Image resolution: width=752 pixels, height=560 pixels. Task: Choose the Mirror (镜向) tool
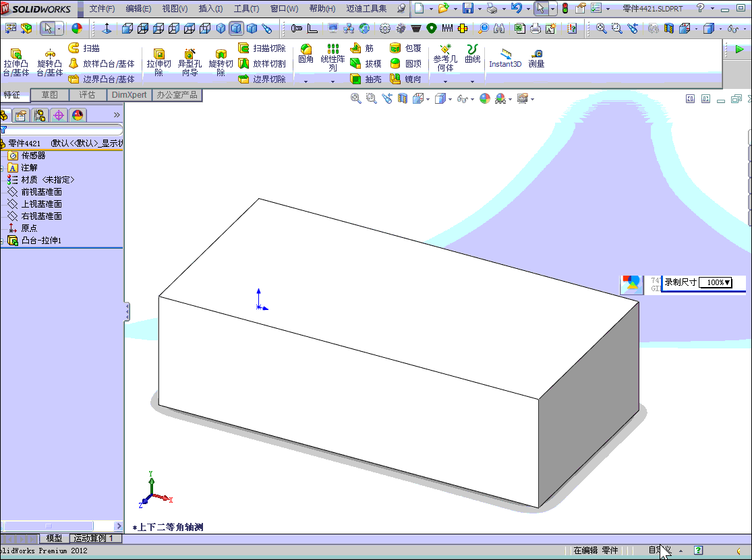click(405, 79)
